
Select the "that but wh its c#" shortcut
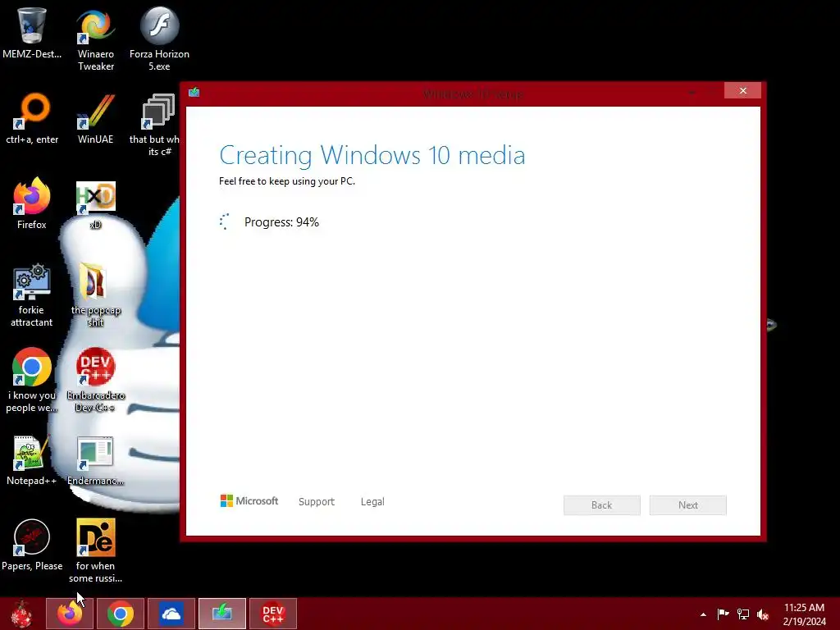155,125
